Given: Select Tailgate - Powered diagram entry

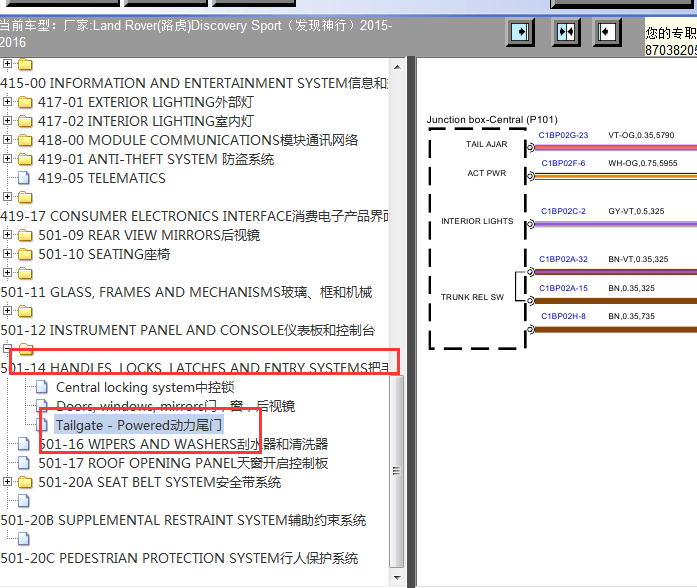Looking at the screenshot, I should point(138,425).
